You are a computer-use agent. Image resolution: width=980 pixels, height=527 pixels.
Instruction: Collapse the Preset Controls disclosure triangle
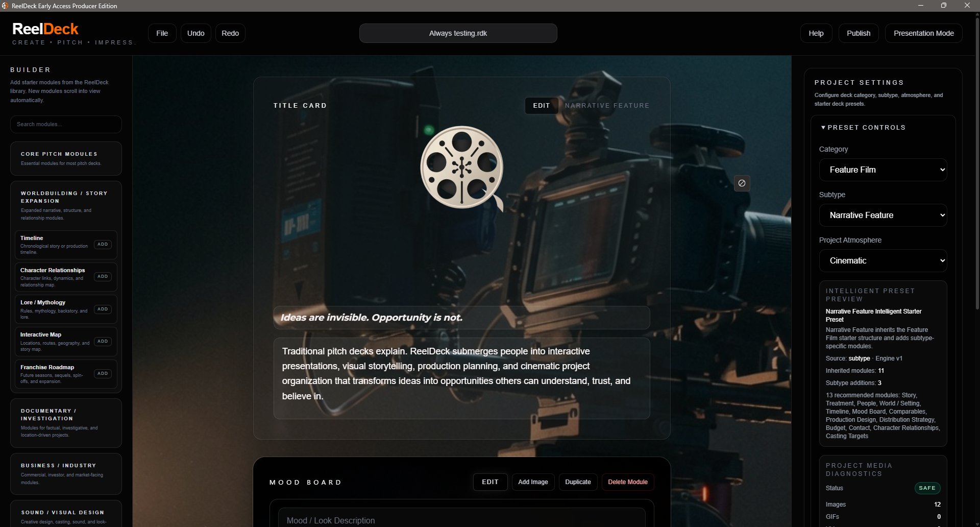click(x=823, y=128)
